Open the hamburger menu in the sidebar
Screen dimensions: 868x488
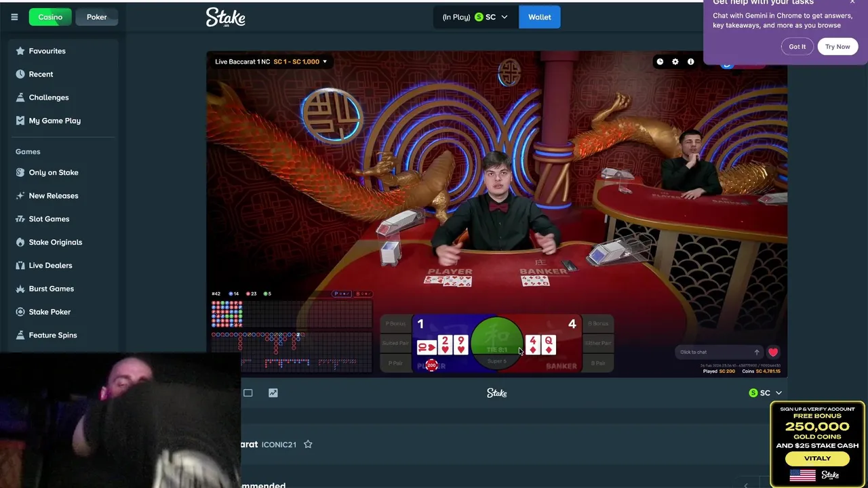pos(14,17)
